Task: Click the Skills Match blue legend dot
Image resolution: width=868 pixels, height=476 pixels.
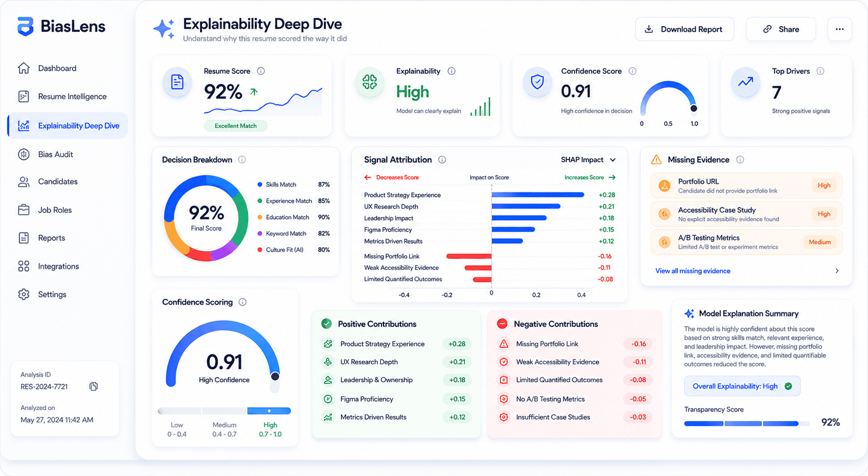Action: tap(260, 184)
